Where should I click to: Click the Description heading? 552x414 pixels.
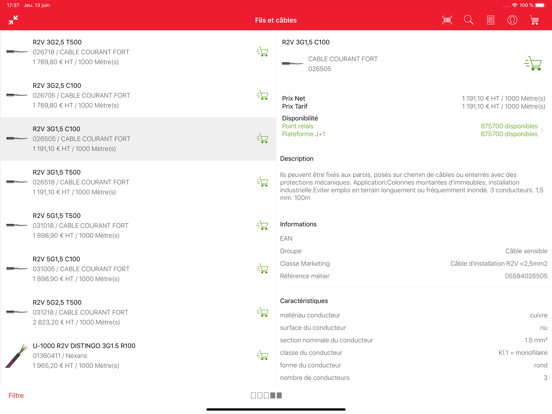(x=296, y=159)
